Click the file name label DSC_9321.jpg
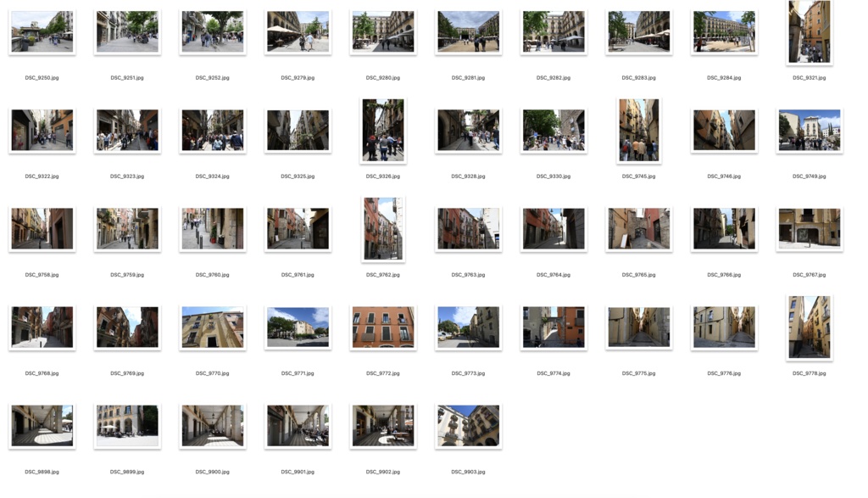Viewport: 868px width, 498px height. pos(810,78)
